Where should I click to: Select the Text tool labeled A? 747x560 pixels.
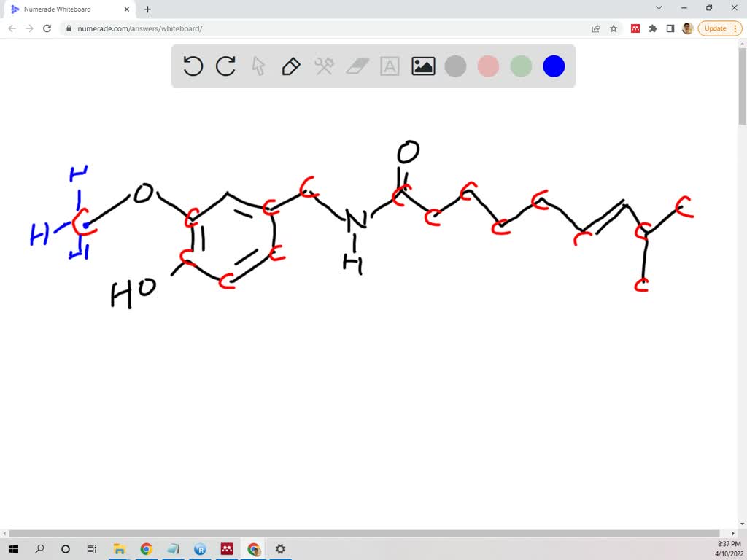click(389, 66)
